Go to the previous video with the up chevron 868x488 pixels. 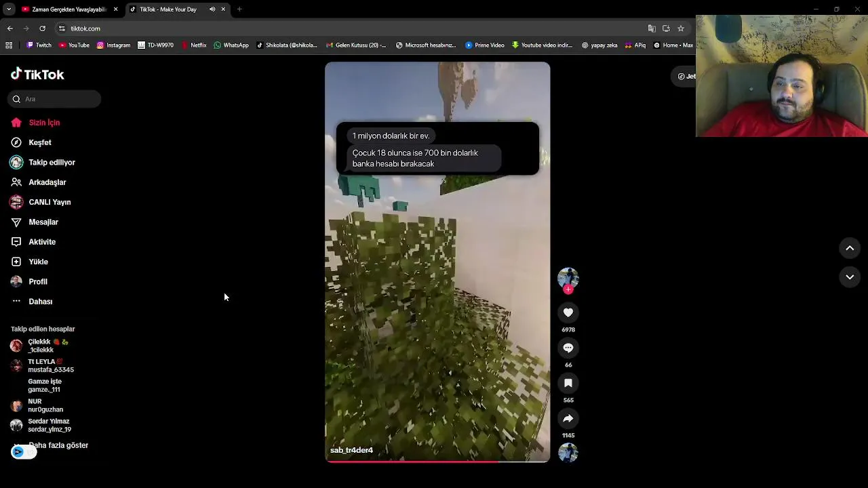[x=850, y=248]
